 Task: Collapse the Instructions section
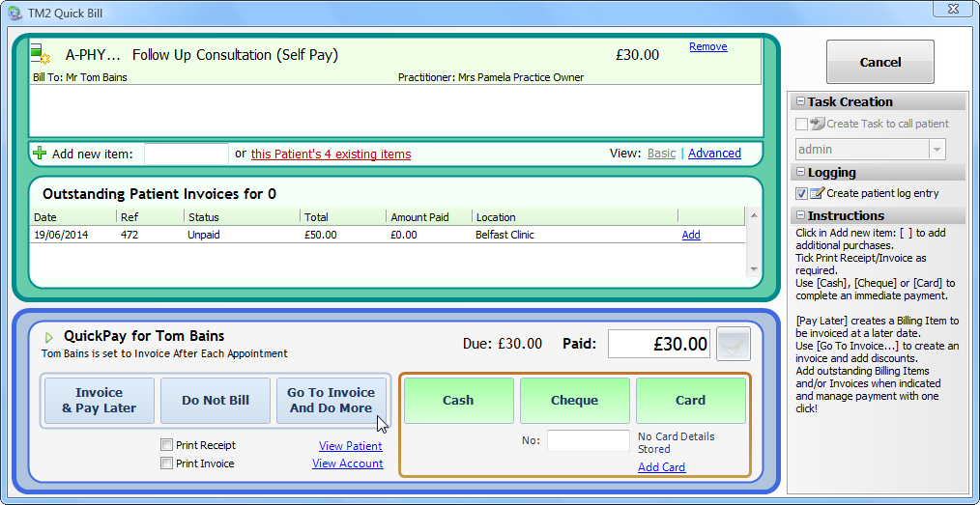pos(800,215)
